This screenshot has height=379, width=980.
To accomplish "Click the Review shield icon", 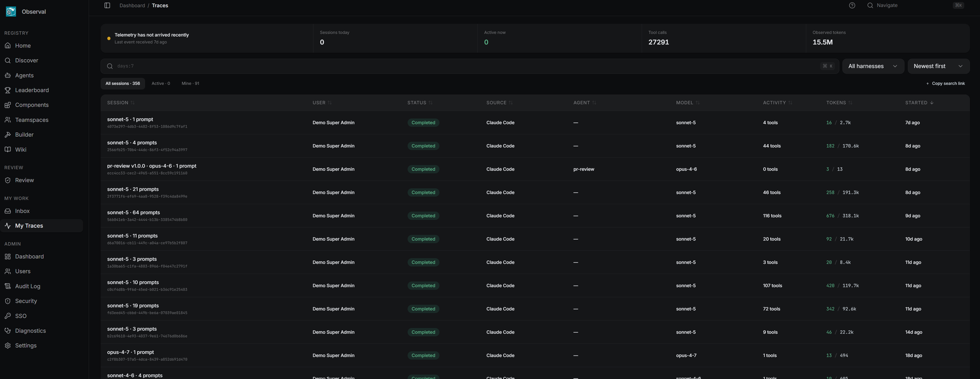I will [8, 180].
